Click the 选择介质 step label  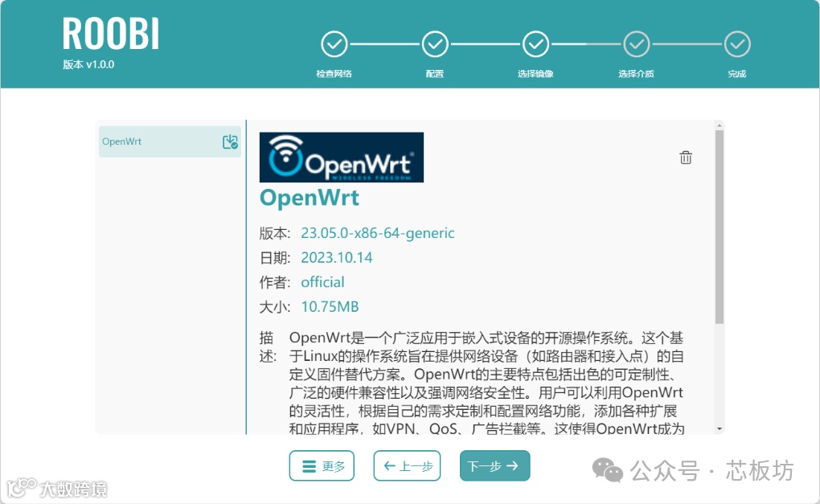(637, 74)
